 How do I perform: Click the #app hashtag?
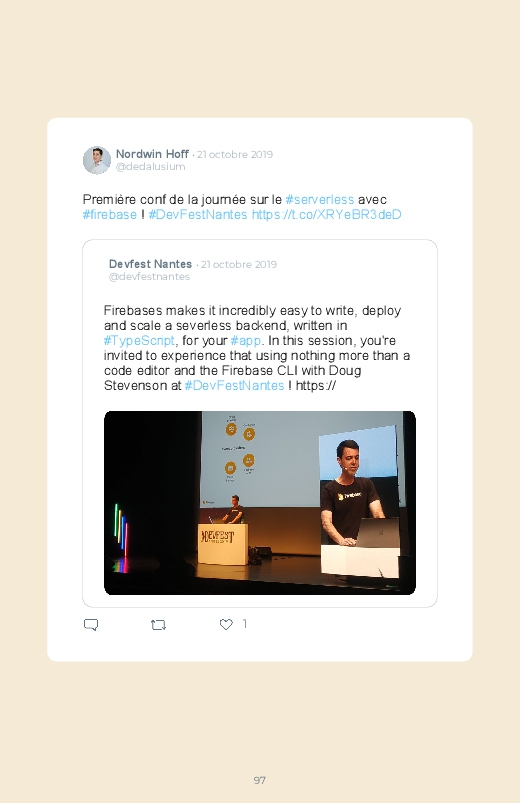click(x=246, y=341)
